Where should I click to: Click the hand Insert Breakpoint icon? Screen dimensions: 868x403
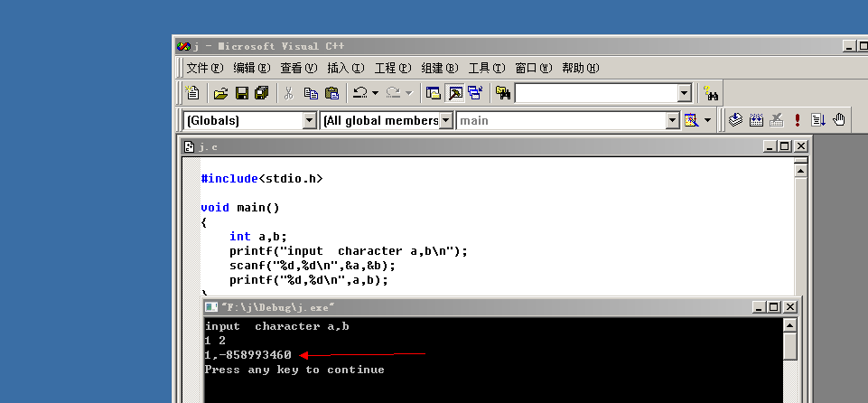pos(839,119)
